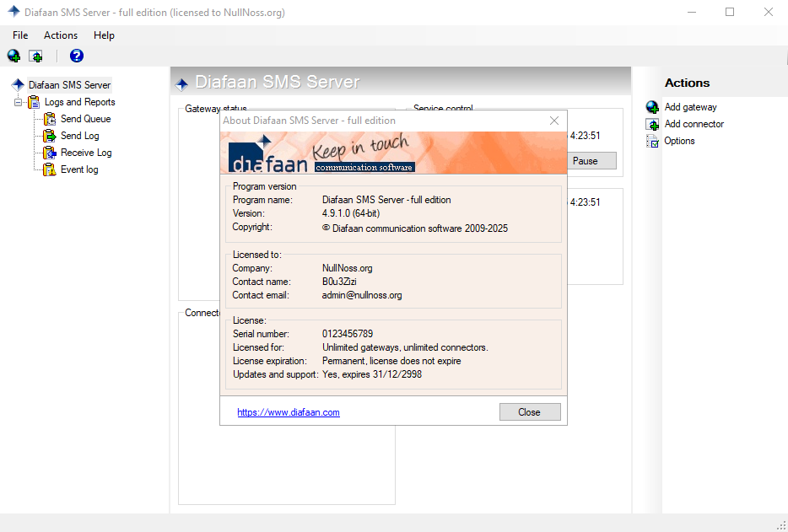Select the Send Log tree item
Image resolution: width=788 pixels, height=532 pixels.
(80, 136)
